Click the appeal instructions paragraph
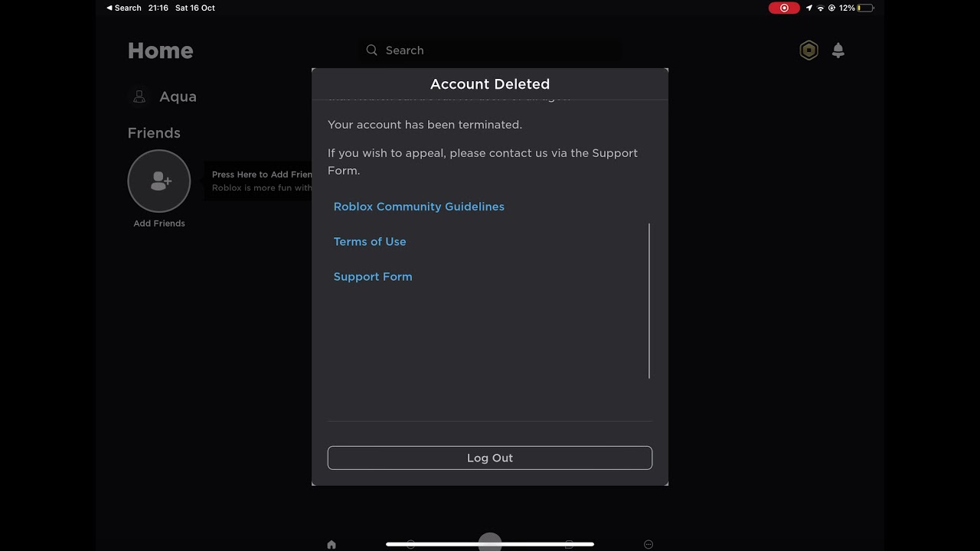The image size is (980, 551). (x=482, y=161)
